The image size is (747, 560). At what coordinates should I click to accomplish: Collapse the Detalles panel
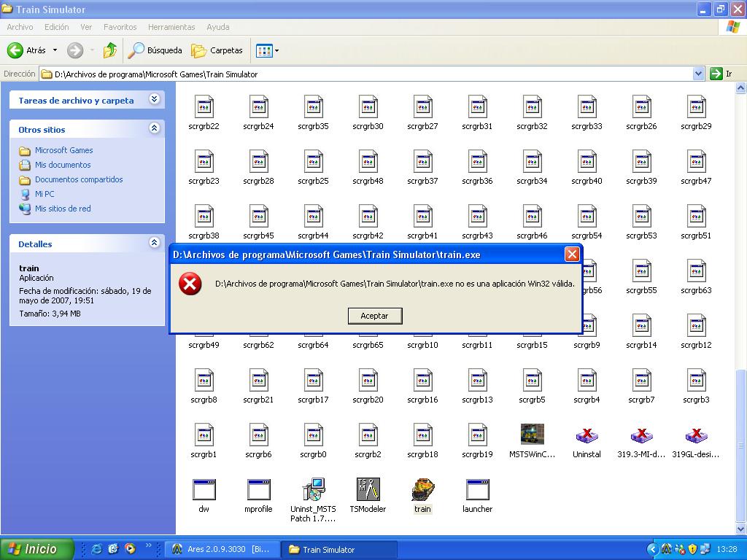click(x=154, y=243)
